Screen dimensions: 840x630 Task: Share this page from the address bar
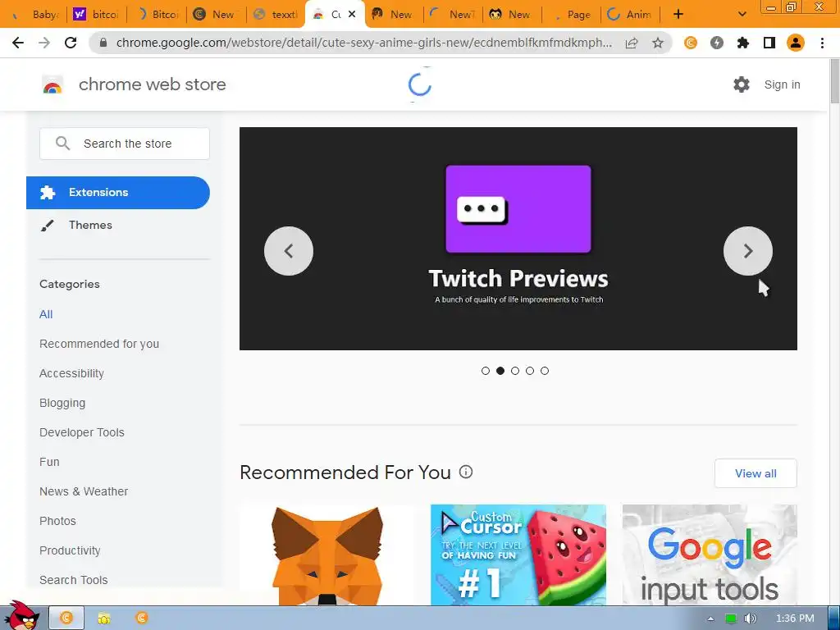pyautogui.click(x=632, y=43)
